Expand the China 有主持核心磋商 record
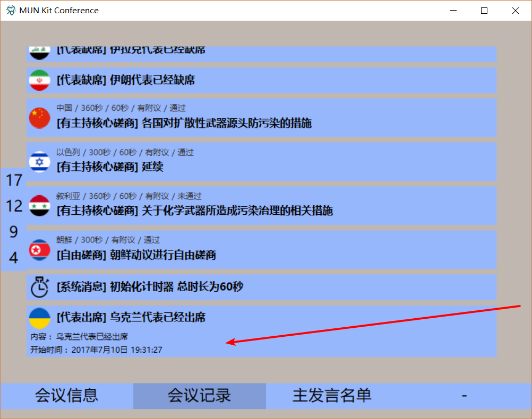Screen dimensions: 532x419 pyautogui.click(x=212, y=118)
